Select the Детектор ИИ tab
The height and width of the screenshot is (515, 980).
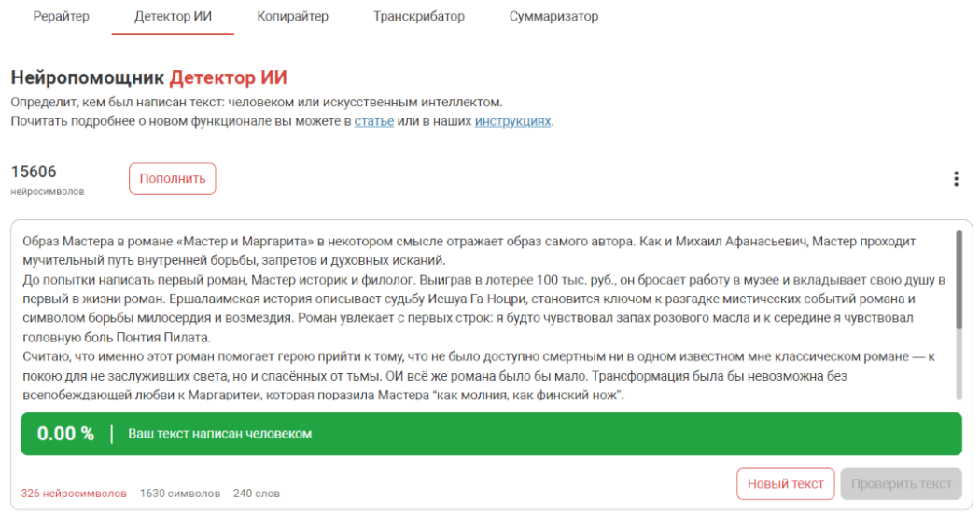(173, 16)
